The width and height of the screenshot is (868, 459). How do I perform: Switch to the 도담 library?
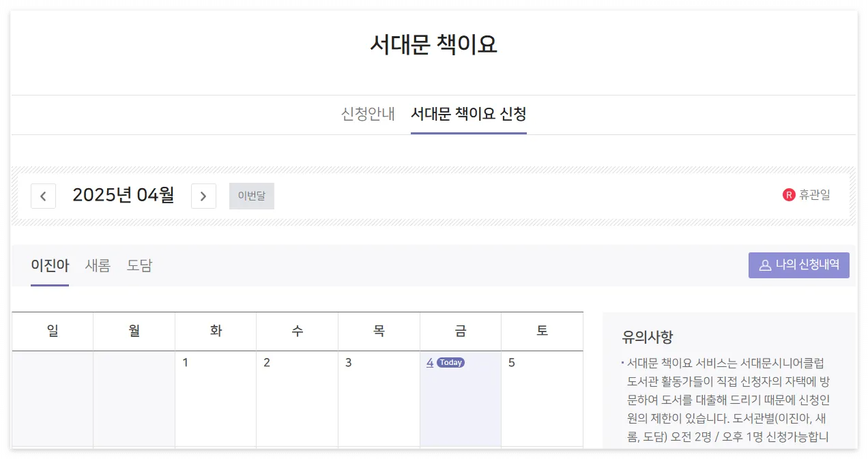point(139,265)
